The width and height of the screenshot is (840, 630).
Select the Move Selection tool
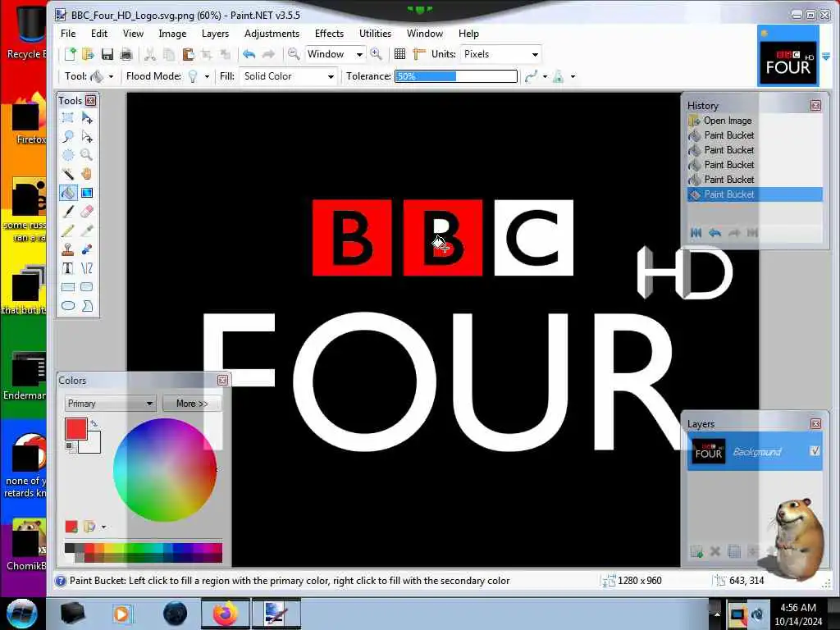point(87,137)
